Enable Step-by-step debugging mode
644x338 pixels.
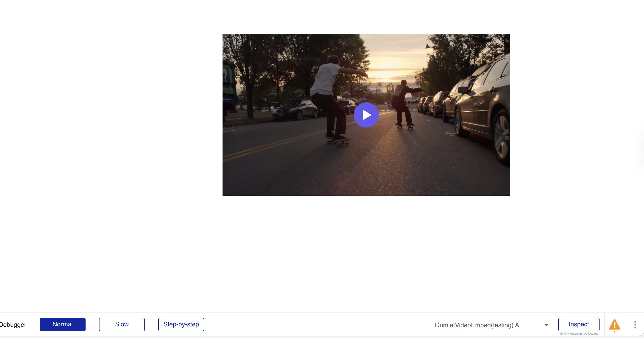(x=181, y=324)
